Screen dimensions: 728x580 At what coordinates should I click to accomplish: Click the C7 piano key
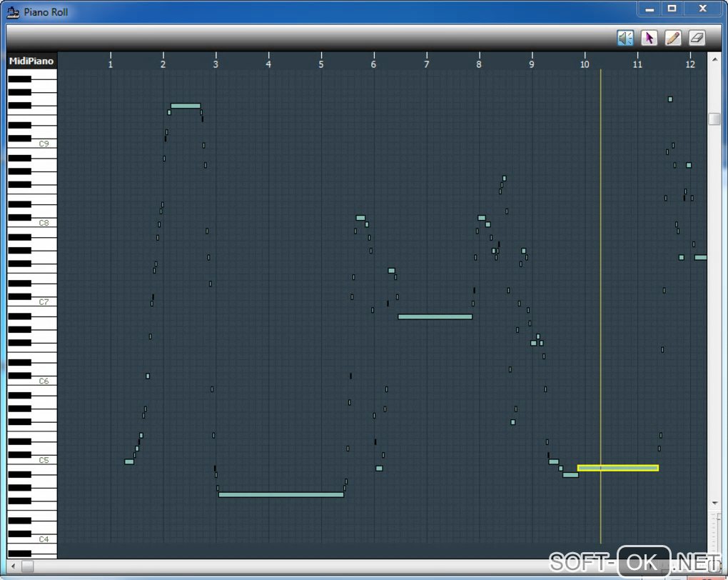click(44, 301)
